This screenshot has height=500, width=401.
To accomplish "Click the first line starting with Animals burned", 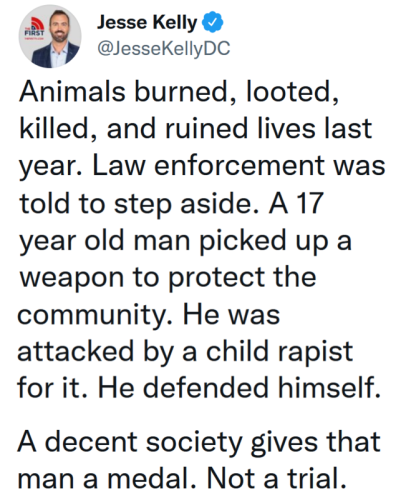I will coord(179,91).
